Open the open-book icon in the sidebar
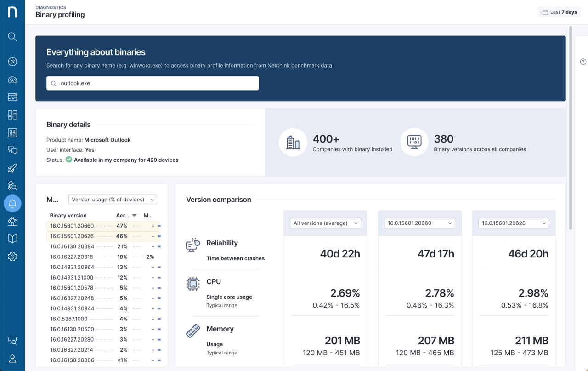Screen dimensions: 588x371 click(12, 239)
